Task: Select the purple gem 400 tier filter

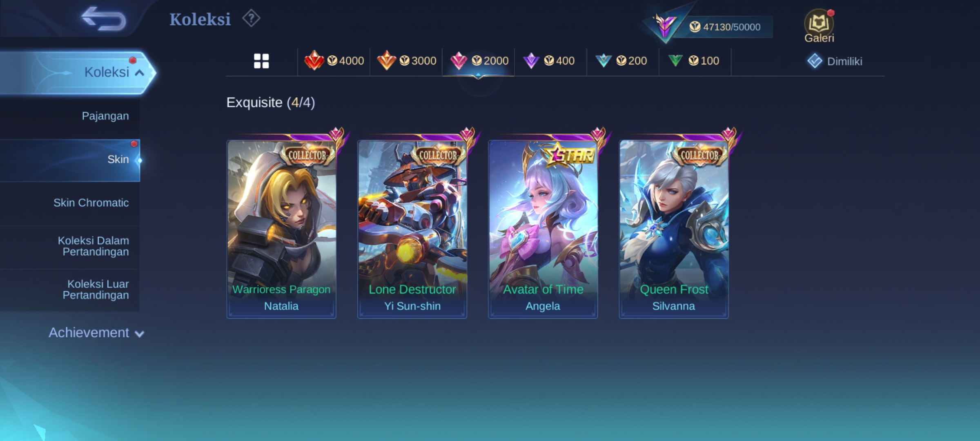Action: click(x=550, y=61)
